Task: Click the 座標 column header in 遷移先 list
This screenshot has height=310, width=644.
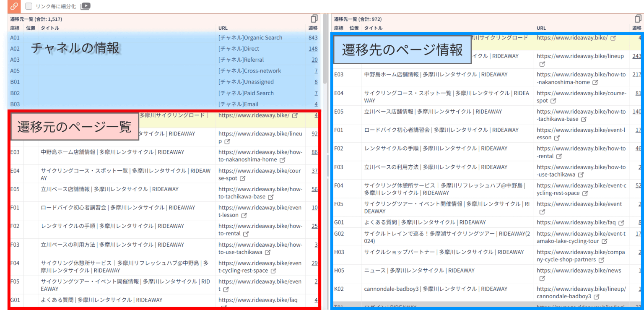Action: pyautogui.click(x=338, y=28)
